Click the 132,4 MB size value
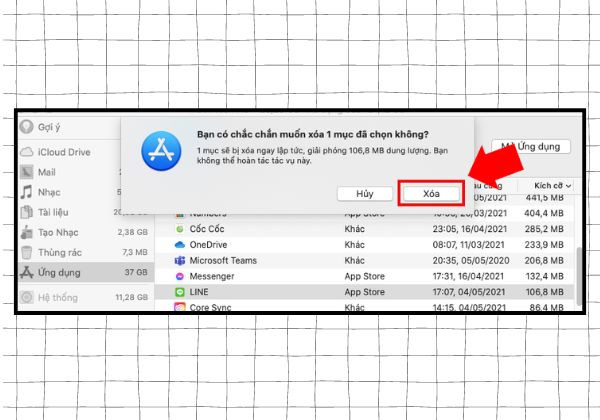This screenshot has width=600, height=420. [x=544, y=276]
